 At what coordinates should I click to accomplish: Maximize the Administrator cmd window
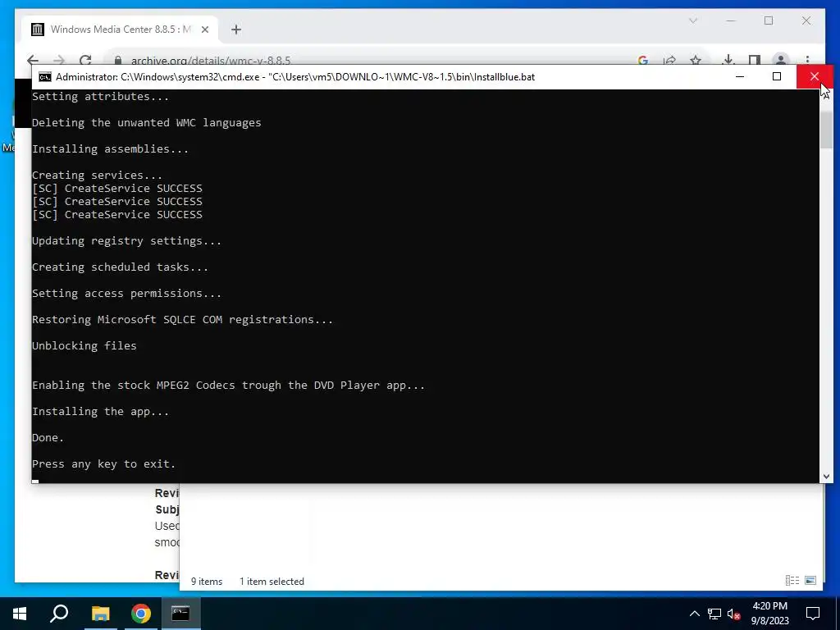coord(777,76)
